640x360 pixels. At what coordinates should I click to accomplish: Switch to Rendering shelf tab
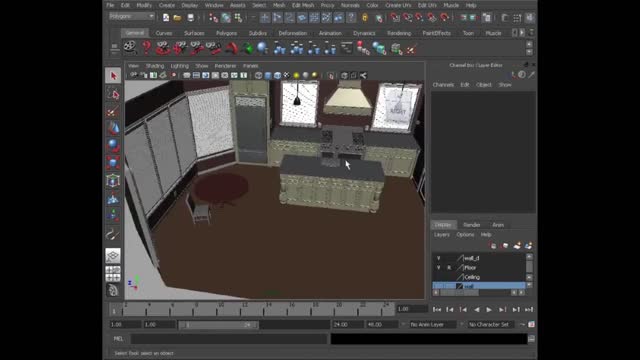click(399, 33)
